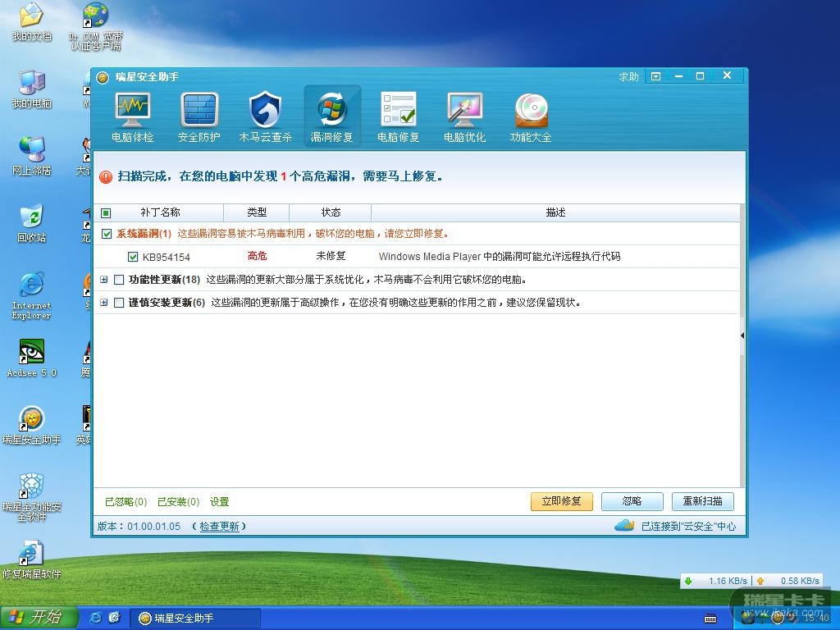
Task: Click the 版本：01.00.01.05 text
Action: coord(139,527)
